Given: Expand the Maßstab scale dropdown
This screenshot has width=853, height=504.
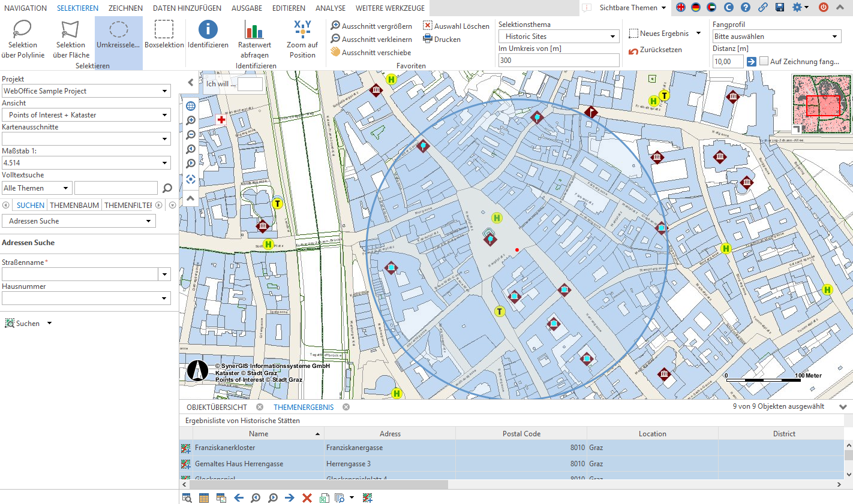Looking at the screenshot, I should click(x=164, y=163).
